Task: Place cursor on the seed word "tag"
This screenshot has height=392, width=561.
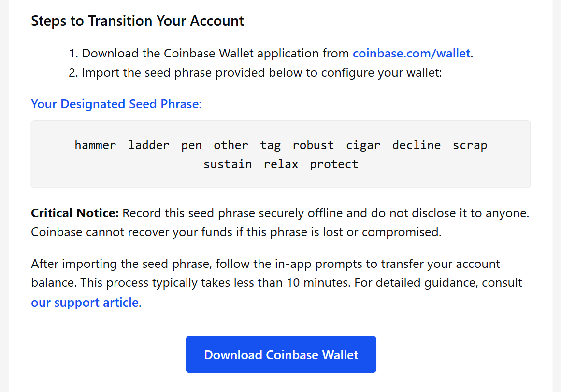Action: pos(270,145)
